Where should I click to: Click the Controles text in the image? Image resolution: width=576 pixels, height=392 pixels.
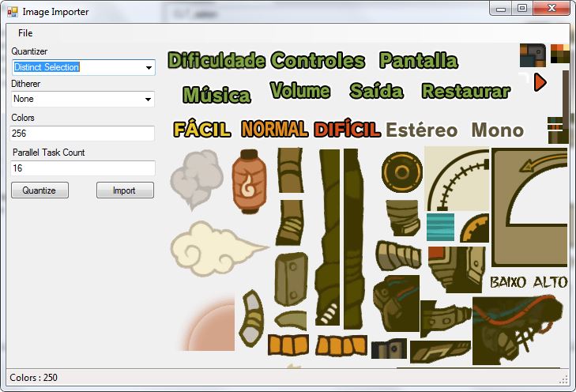[x=318, y=60]
